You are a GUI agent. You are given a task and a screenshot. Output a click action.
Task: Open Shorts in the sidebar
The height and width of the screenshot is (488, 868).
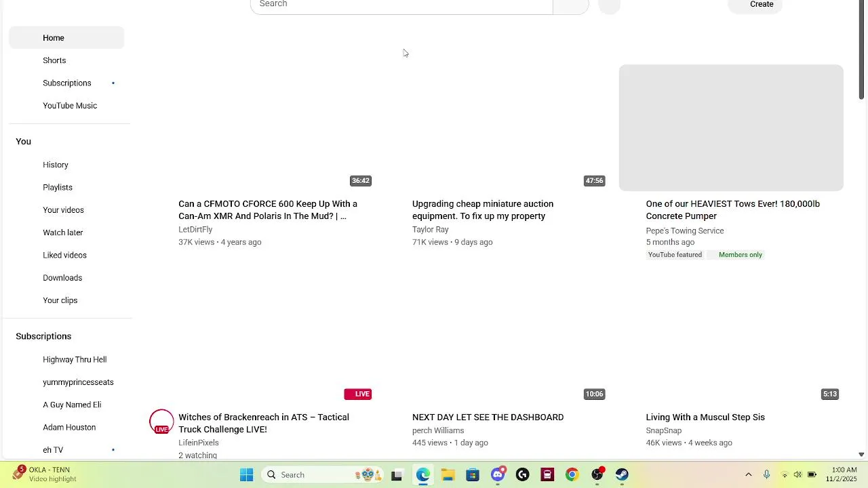click(x=66, y=60)
